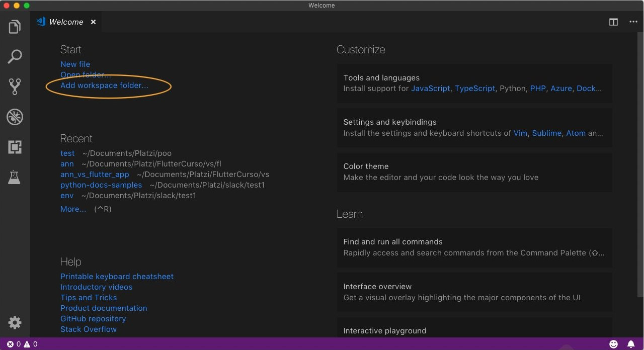Viewport: 644px width, 350px height.
Task: Open Tips and Tricks link
Action: coord(89,298)
